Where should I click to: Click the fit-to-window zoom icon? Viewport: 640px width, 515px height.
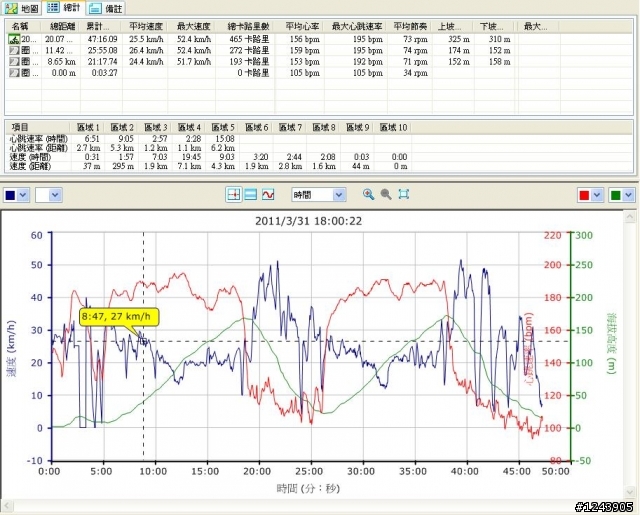coord(404,194)
